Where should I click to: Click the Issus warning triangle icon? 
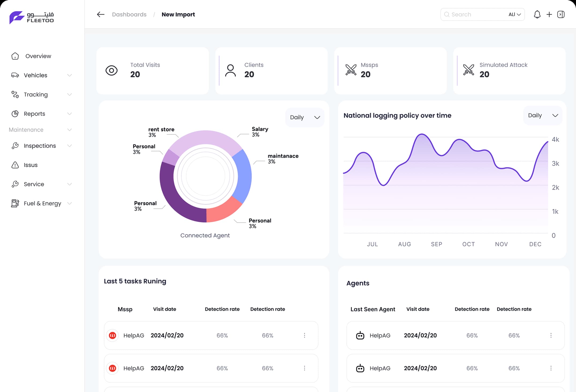click(x=15, y=165)
